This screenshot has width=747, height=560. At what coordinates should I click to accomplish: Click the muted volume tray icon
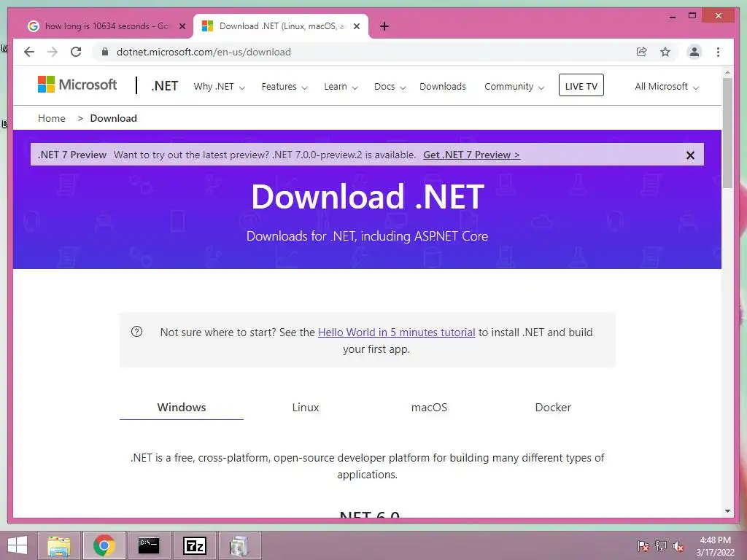point(678,545)
